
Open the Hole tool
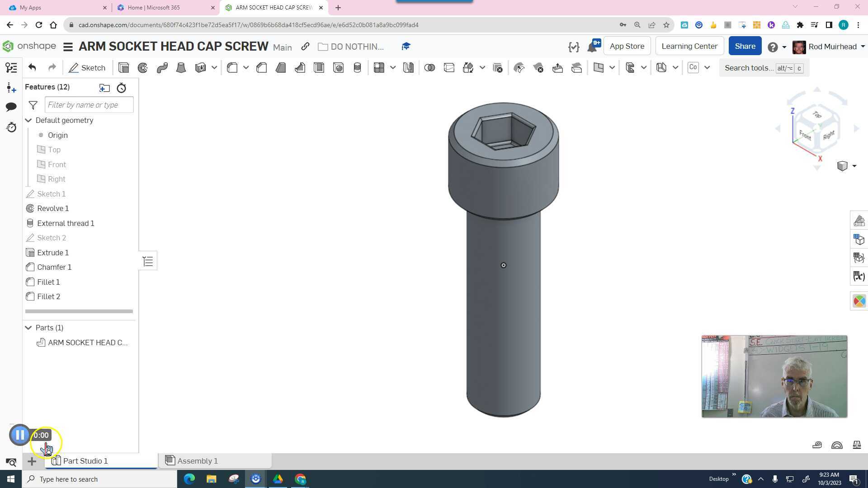click(339, 67)
